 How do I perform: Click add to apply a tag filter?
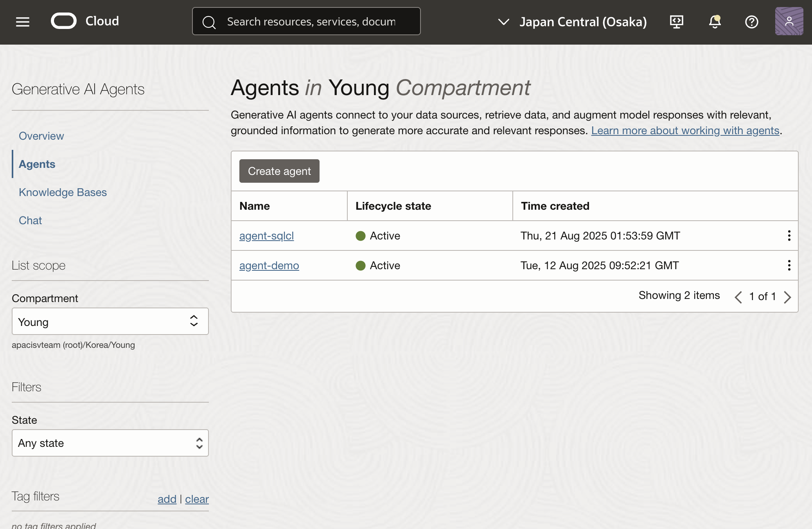tap(167, 499)
